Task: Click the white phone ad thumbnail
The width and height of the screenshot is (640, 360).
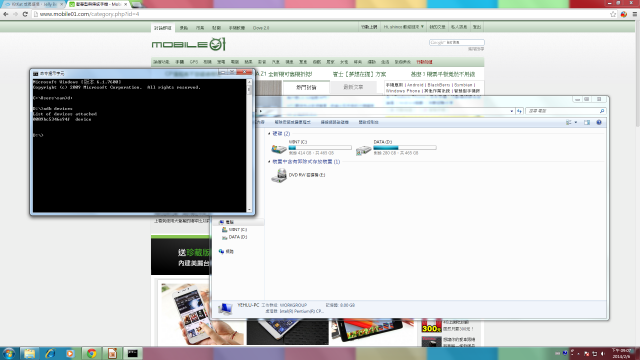Action: pyautogui.click(x=200, y=313)
